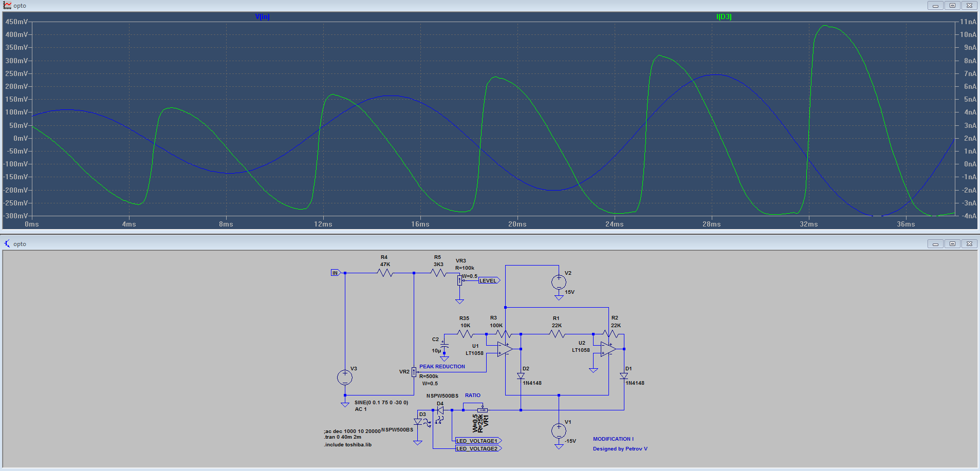The image size is (980, 471).
Task: Click the SINE source parameters text
Action: click(x=381, y=403)
